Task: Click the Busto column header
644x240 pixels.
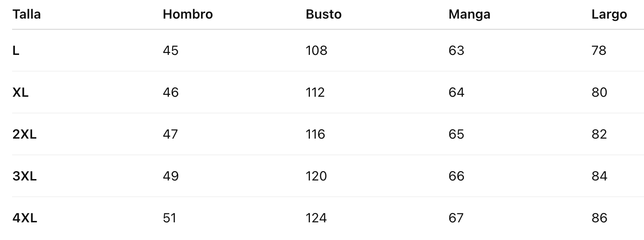Action: pos(323,14)
